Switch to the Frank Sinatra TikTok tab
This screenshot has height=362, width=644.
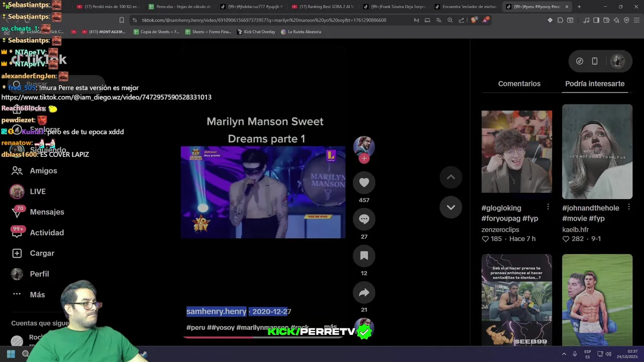click(x=395, y=7)
